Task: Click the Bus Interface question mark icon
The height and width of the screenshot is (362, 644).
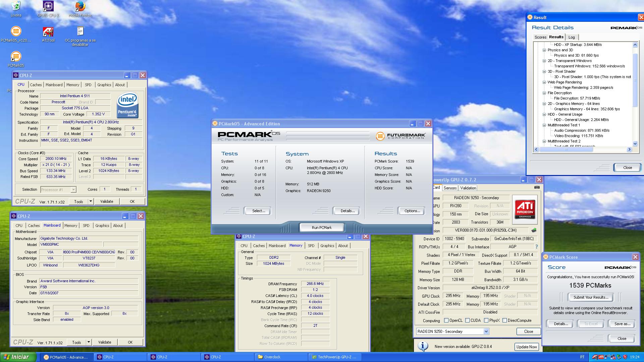Action: [x=536, y=247]
